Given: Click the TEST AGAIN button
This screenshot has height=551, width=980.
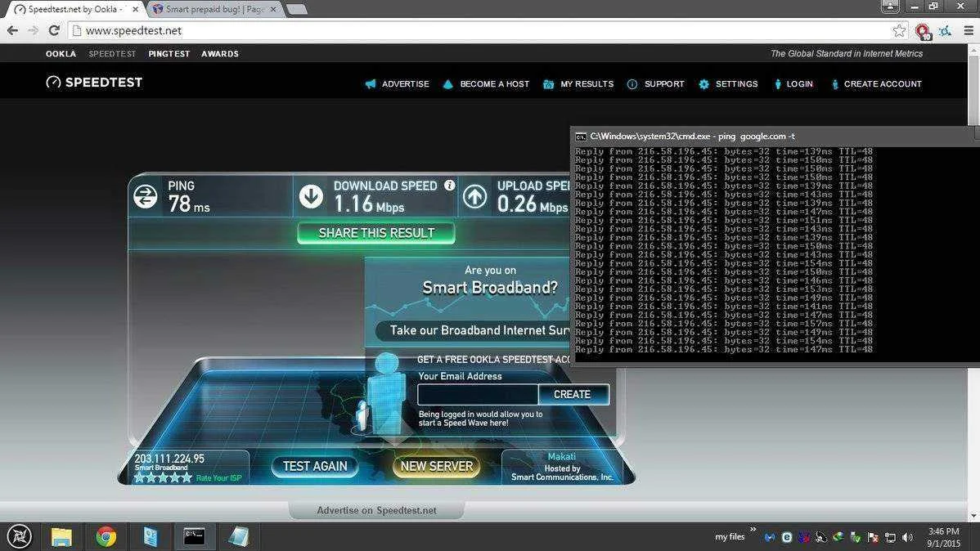Looking at the screenshot, I should [315, 466].
